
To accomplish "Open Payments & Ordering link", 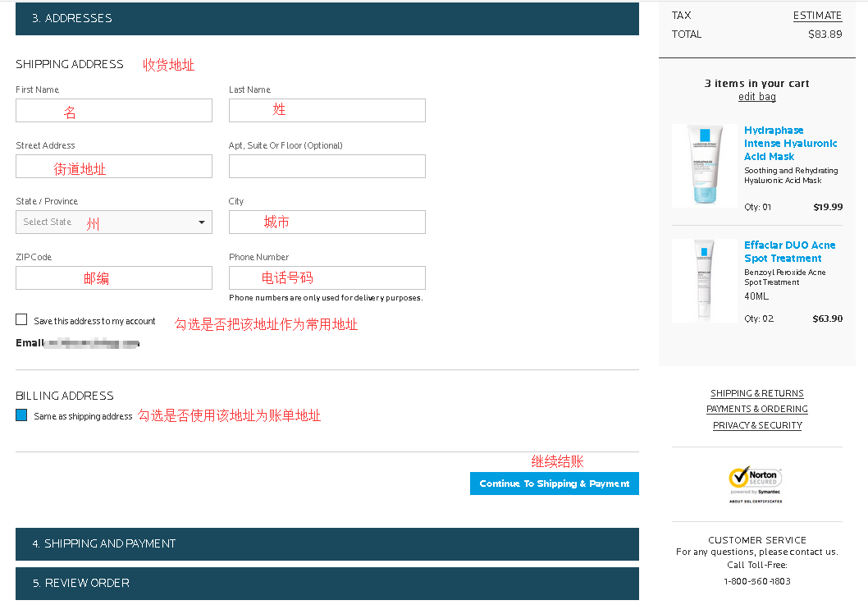I will (x=756, y=409).
